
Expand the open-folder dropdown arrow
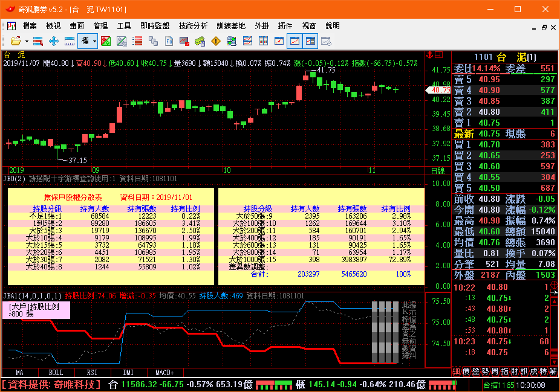click(27, 42)
